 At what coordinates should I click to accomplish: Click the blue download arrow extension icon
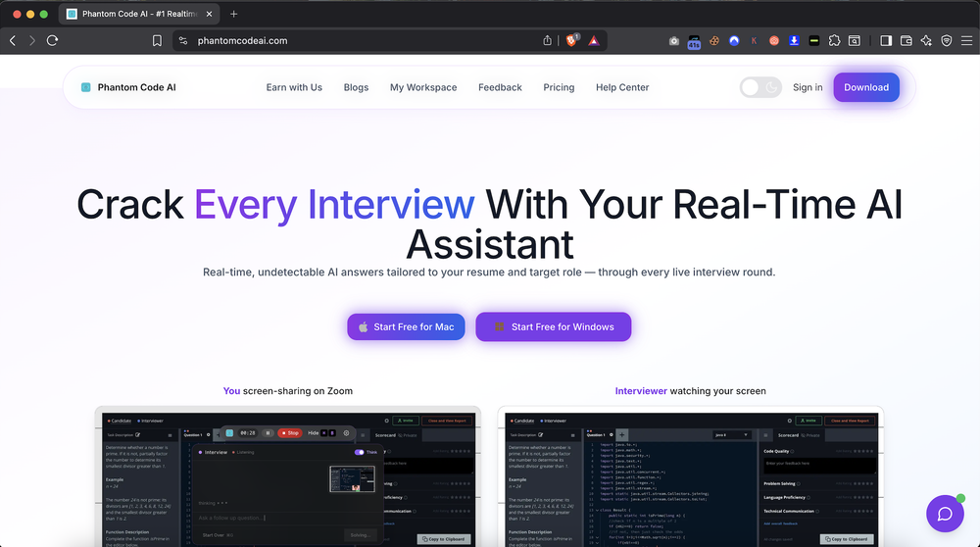pos(794,40)
